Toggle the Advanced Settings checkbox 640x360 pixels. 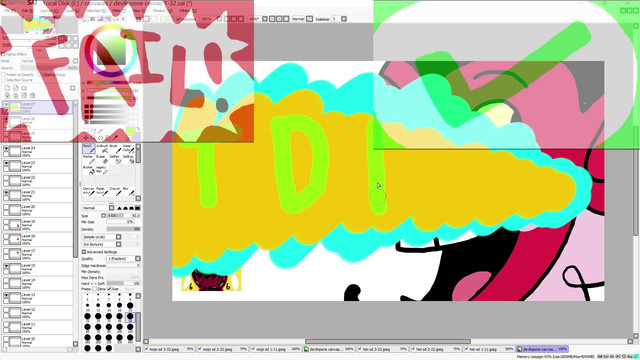[x=84, y=252]
